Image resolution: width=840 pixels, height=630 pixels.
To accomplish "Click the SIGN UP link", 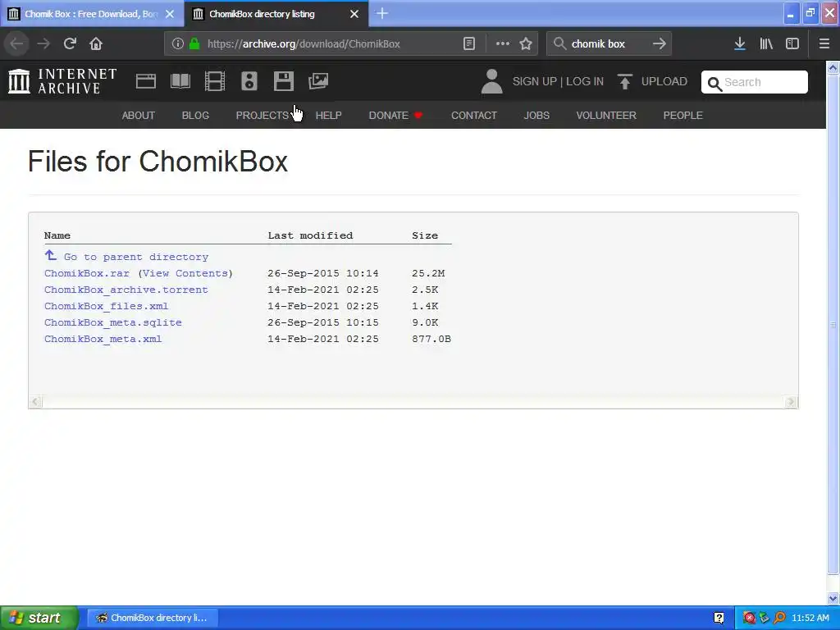I will click(x=535, y=81).
